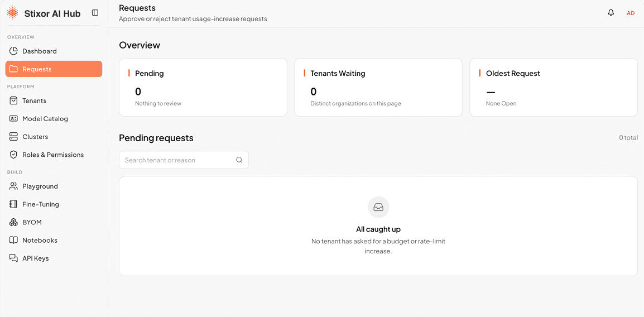This screenshot has width=644, height=317.
Task: Click the Clusters server icon
Action: coord(13,137)
